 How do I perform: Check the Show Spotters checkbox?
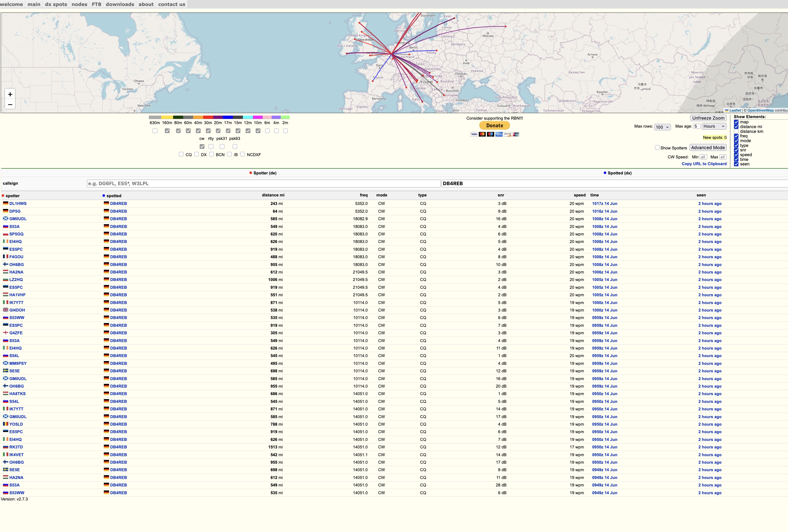click(657, 147)
